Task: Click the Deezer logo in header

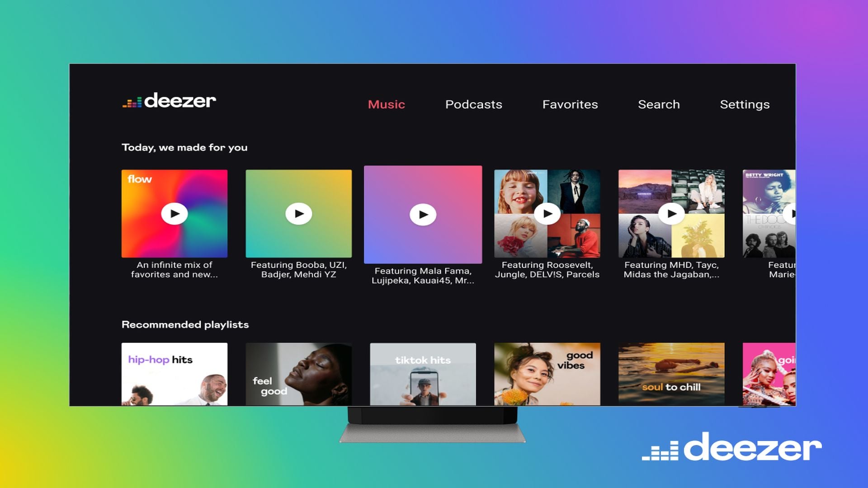Action: [169, 101]
